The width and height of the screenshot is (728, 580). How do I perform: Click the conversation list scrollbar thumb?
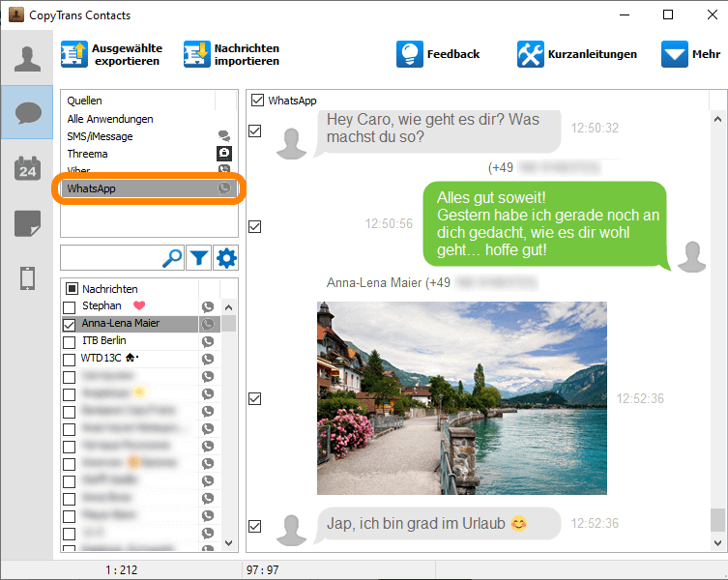click(x=228, y=324)
